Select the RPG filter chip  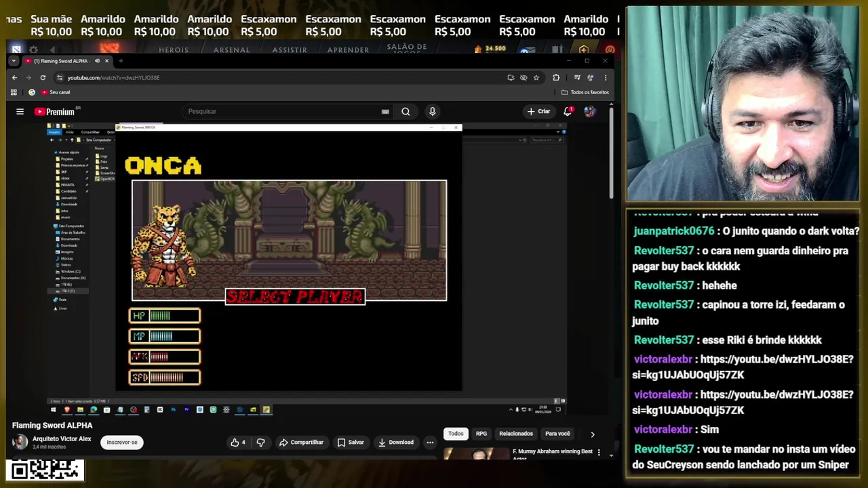481,434
